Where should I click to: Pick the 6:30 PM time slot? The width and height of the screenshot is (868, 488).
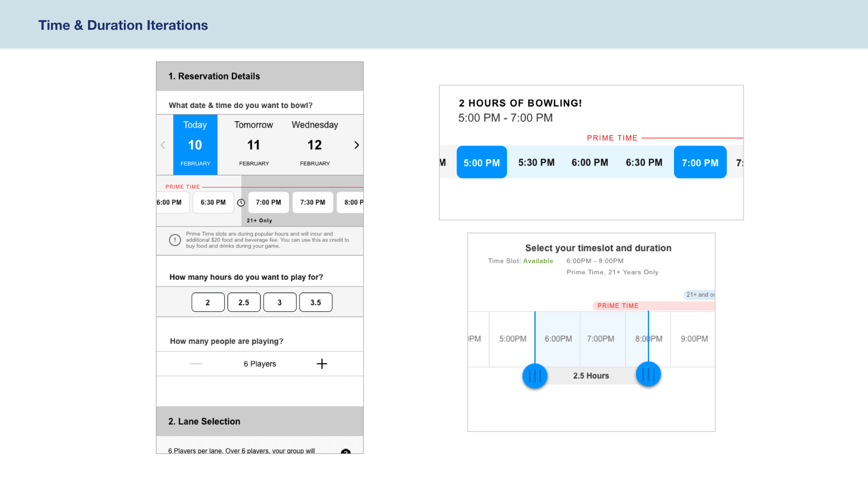pyautogui.click(x=213, y=202)
